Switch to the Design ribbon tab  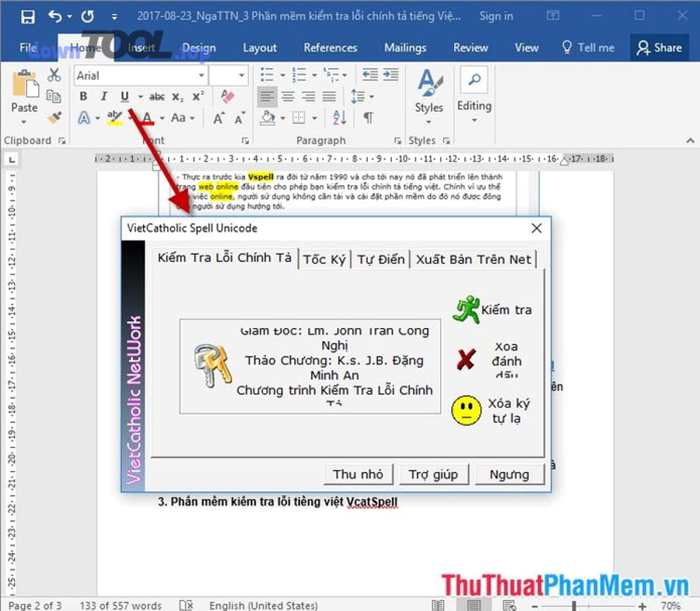198,47
